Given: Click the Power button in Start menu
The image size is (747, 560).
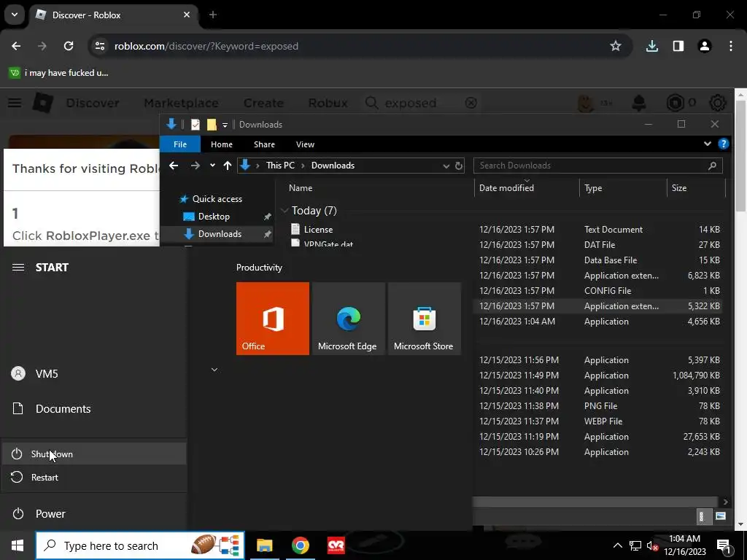Looking at the screenshot, I should [93, 514].
